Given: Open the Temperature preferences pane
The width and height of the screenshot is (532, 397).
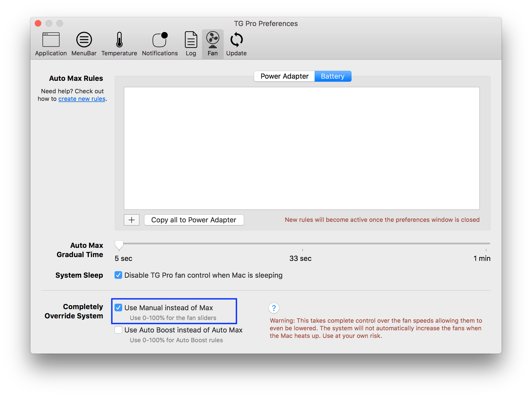Looking at the screenshot, I should tap(119, 44).
